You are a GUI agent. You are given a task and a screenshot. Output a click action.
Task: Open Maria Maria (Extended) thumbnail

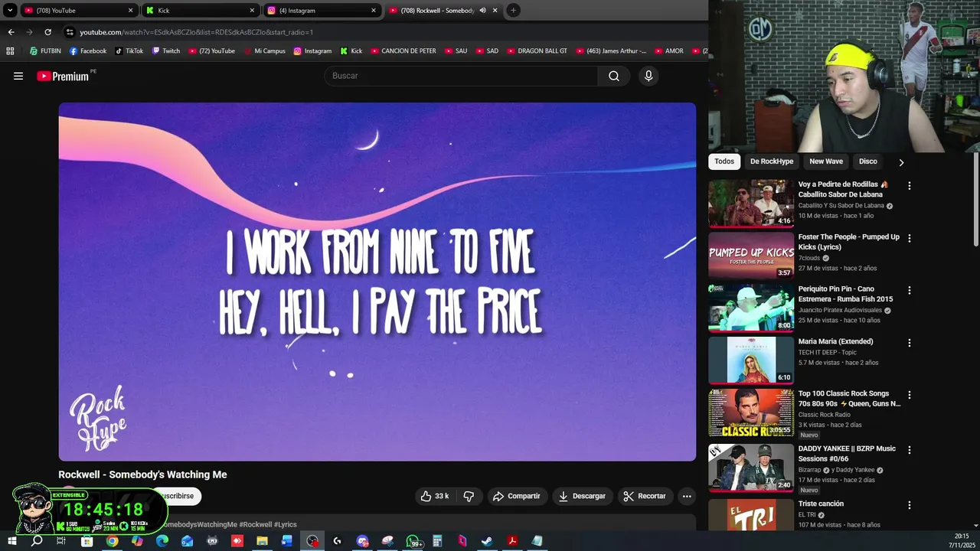[x=751, y=360]
